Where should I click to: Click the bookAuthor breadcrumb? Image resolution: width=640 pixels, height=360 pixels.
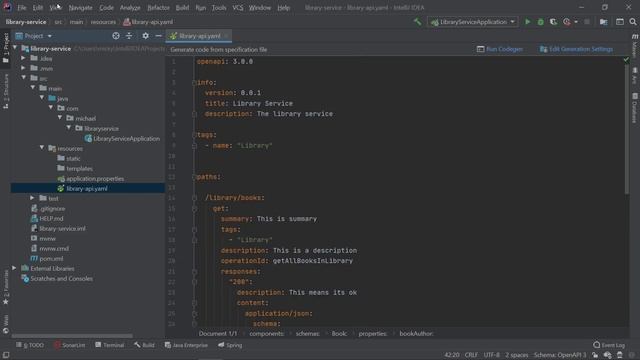pyautogui.click(x=416, y=333)
